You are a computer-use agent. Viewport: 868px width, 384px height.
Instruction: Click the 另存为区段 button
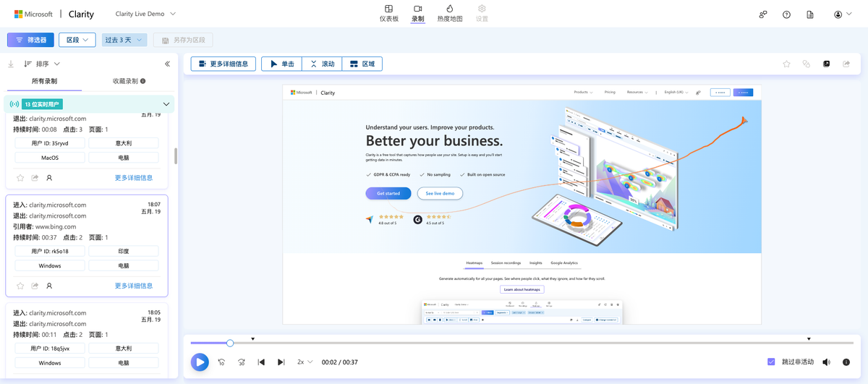pyautogui.click(x=182, y=40)
